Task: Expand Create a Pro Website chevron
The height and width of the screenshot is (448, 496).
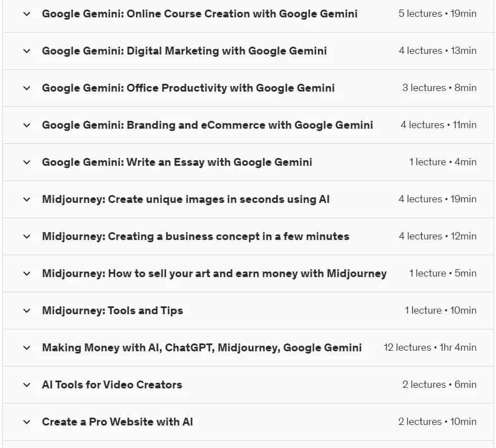Action: coord(27,422)
